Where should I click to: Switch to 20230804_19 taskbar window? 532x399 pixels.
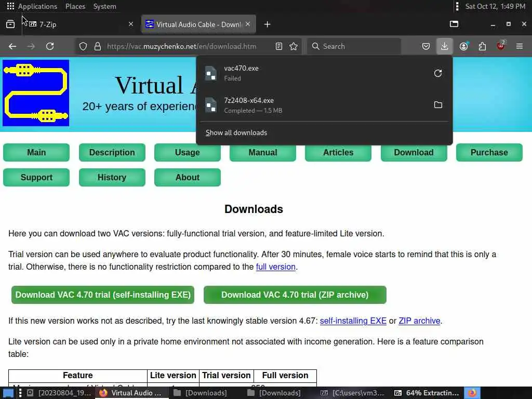59,393
